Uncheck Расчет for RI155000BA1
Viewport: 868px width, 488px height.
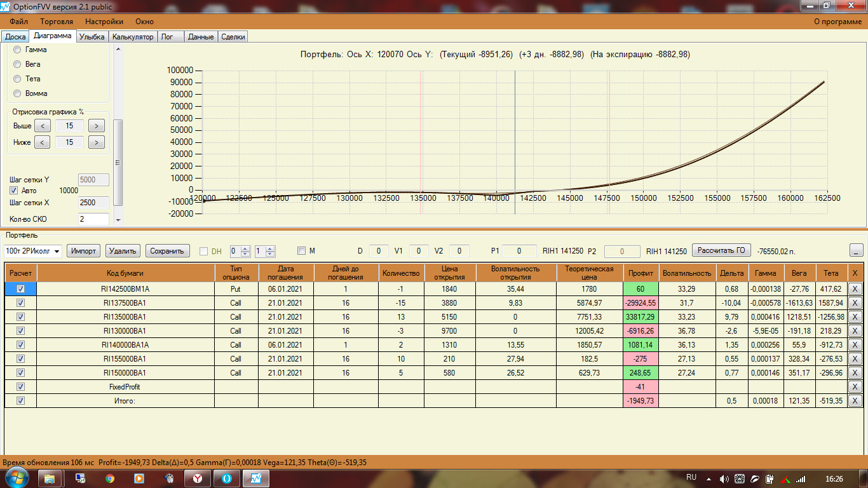20,358
